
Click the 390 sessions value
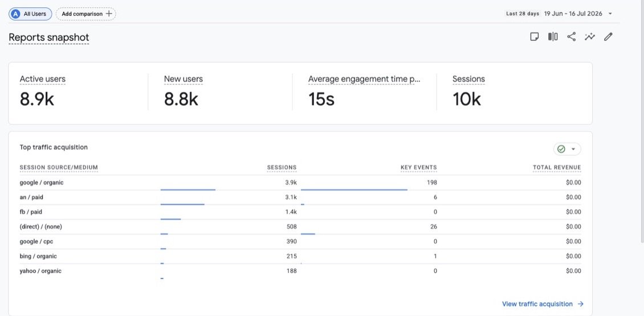[292, 241]
